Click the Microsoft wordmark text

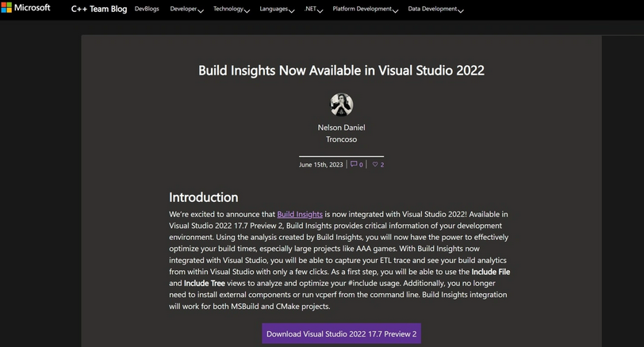pos(32,7)
